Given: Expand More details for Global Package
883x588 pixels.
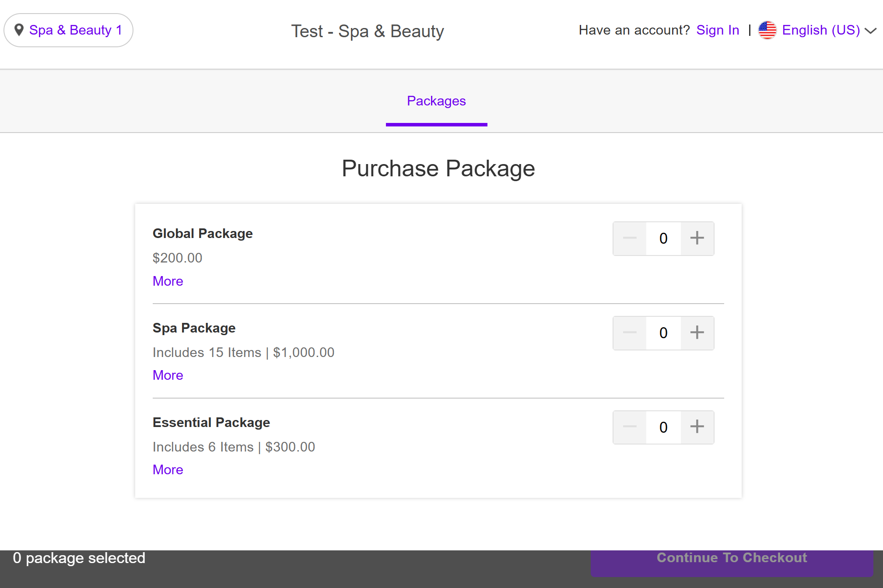Looking at the screenshot, I should (168, 281).
